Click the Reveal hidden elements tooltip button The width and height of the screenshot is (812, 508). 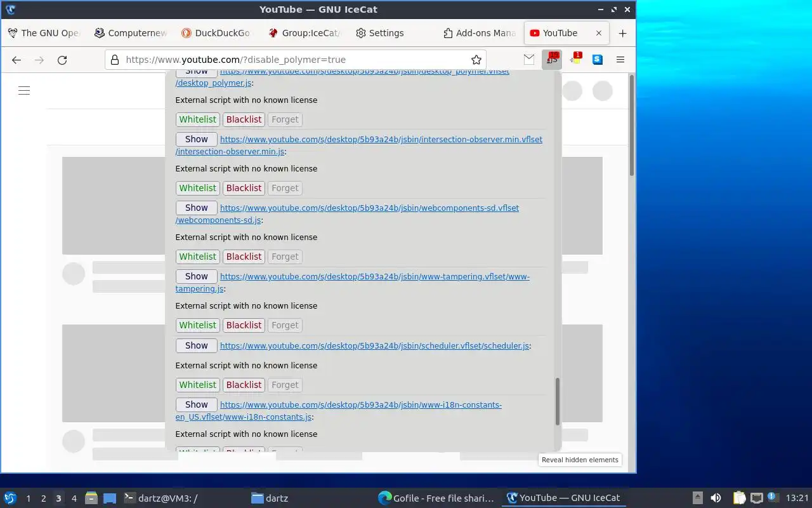[580, 460]
